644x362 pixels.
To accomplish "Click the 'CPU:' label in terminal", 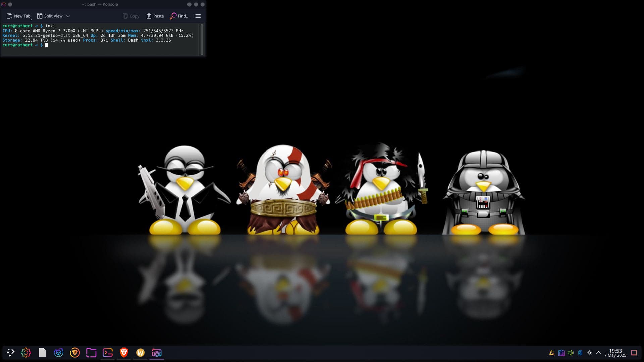I will tap(7, 31).
